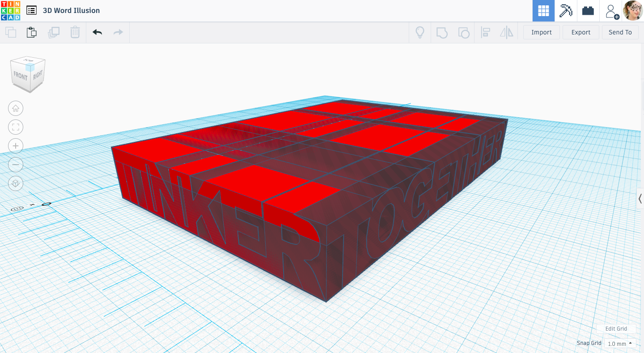This screenshot has height=353, width=644.
Task: Invite a collaborator with the add-person icon
Action: pos(611,11)
